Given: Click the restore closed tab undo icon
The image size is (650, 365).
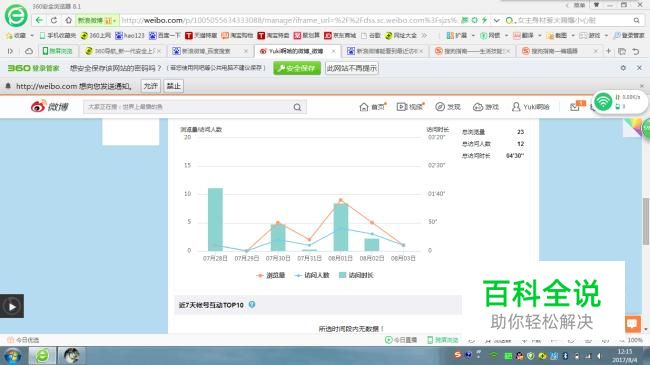Looking at the screenshot, I should coord(635,51).
